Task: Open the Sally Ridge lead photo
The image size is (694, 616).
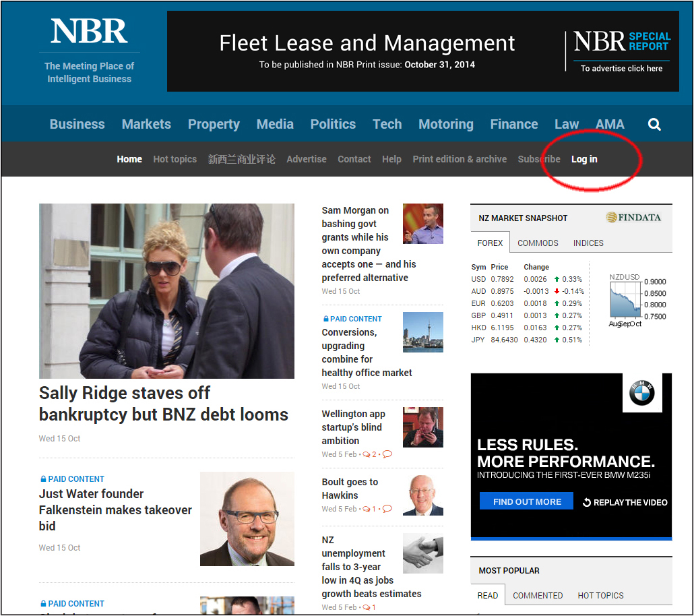Action: (x=166, y=291)
